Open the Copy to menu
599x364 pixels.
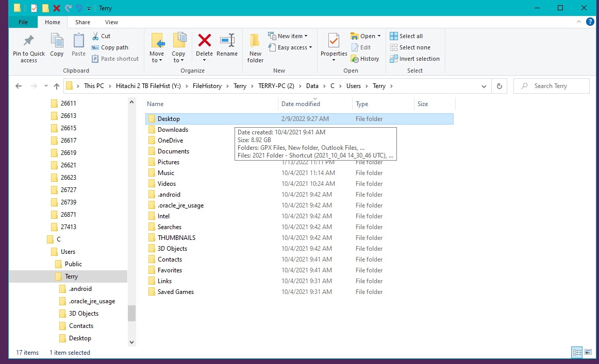(x=178, y=48)
